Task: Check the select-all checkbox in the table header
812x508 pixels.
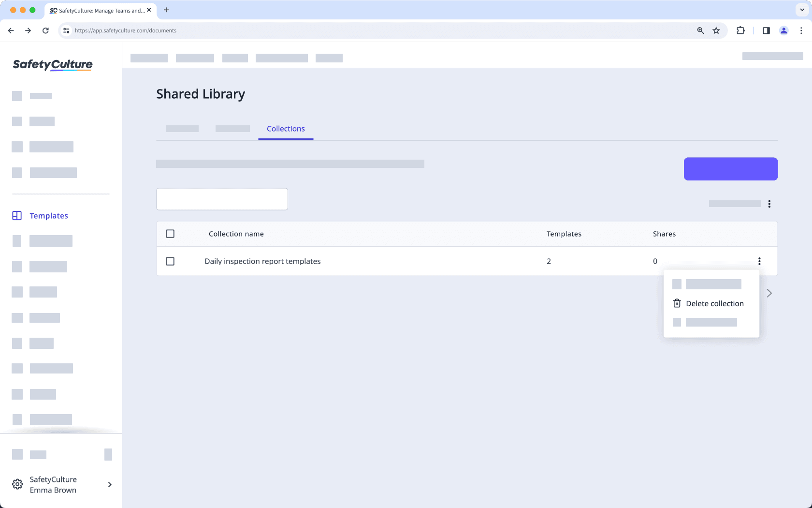Action: tap(170, 234)
